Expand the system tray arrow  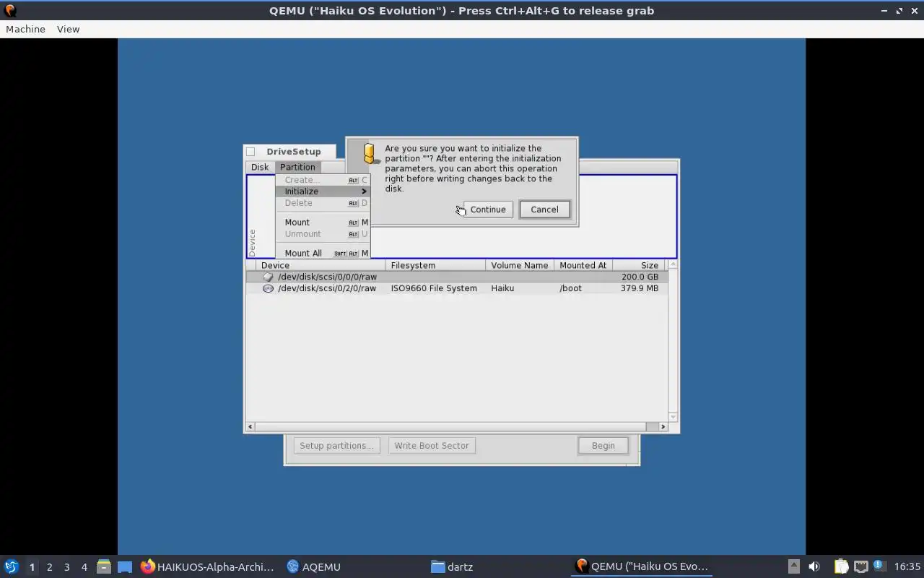(793, 566)
